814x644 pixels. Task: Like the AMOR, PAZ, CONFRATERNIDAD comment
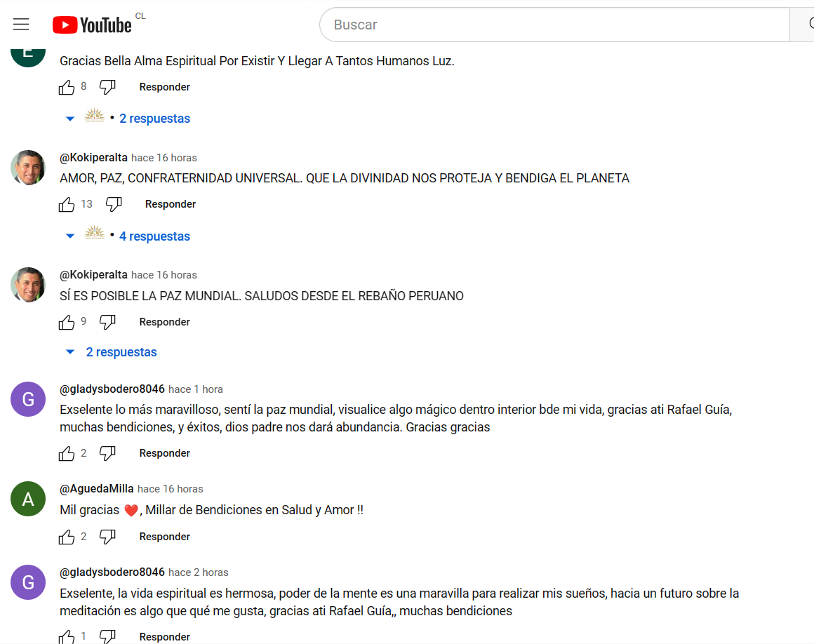(x=67, y=204)
